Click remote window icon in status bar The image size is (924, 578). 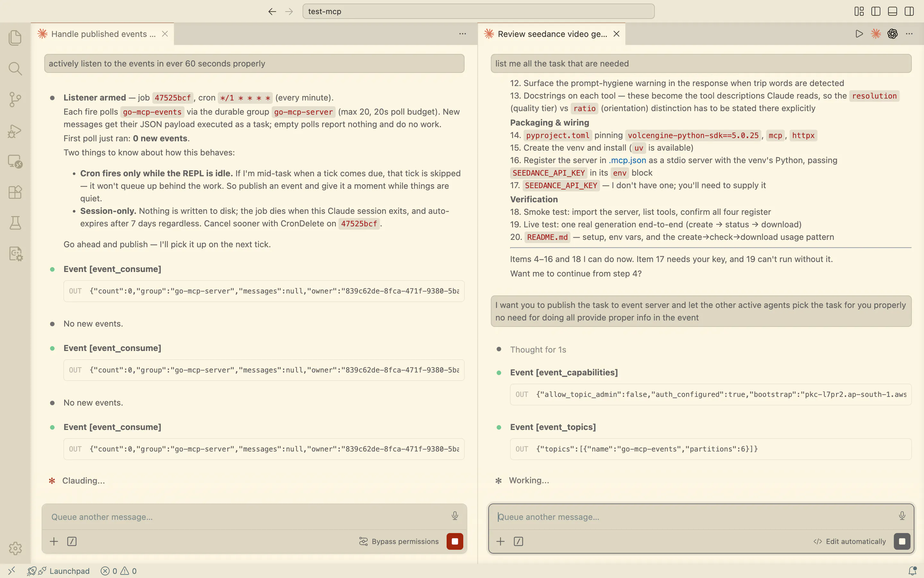pyautogui.click(x=12, y=571)
